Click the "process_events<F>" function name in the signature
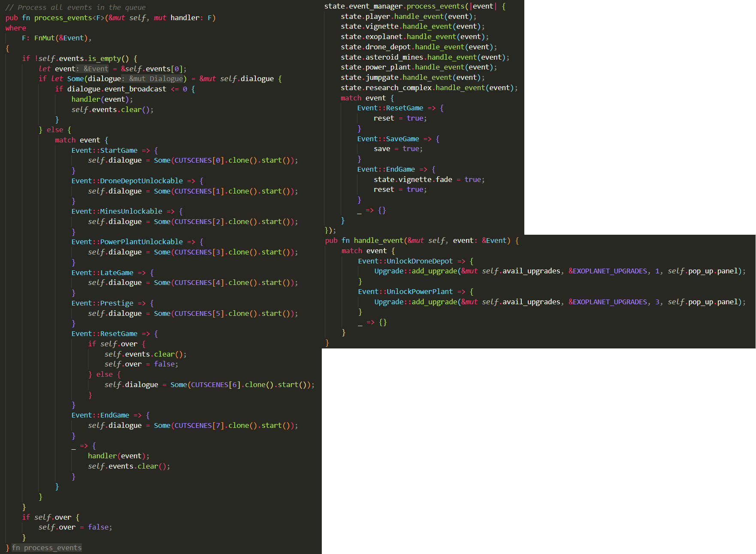This screenshot has height=554, width=756. click(x=69, y=18)
